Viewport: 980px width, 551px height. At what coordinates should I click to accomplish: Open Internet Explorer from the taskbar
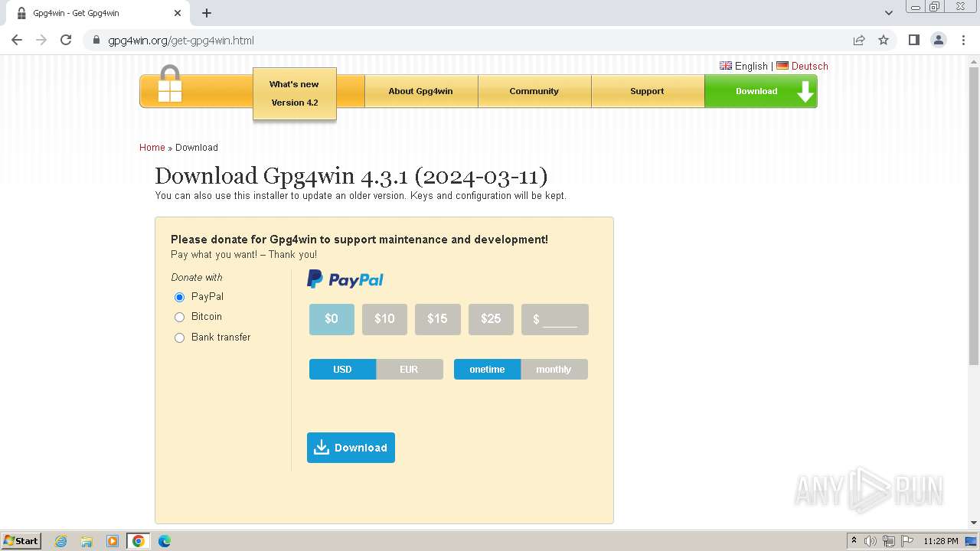point(60,541)
